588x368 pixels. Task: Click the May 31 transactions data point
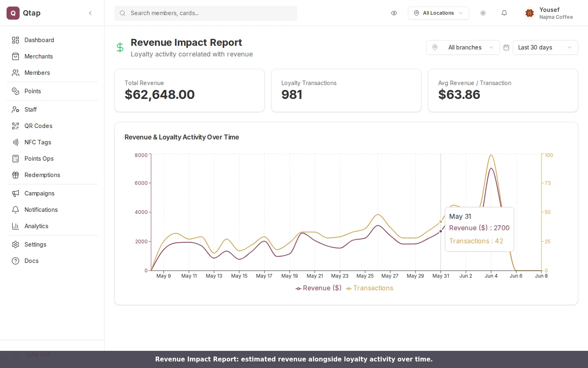(x=441, y=222)
